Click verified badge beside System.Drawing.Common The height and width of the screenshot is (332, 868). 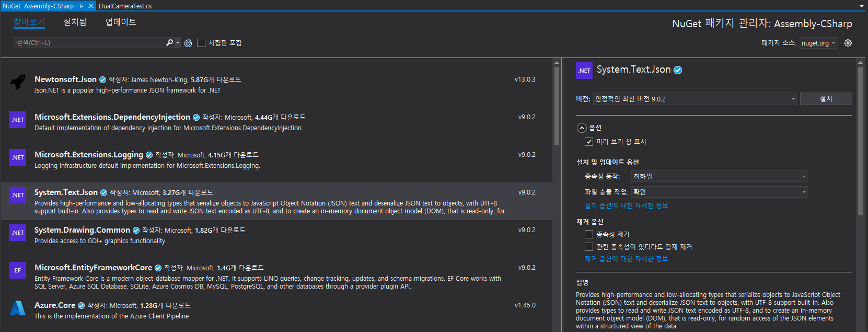tap(136, 231)
